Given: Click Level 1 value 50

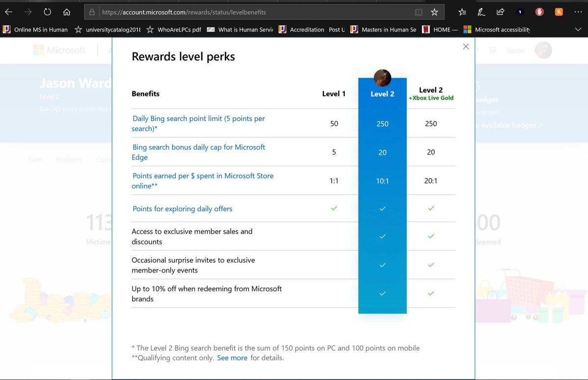Looking at the screenshot, I should pyautogui.click(x=334, y=124).
